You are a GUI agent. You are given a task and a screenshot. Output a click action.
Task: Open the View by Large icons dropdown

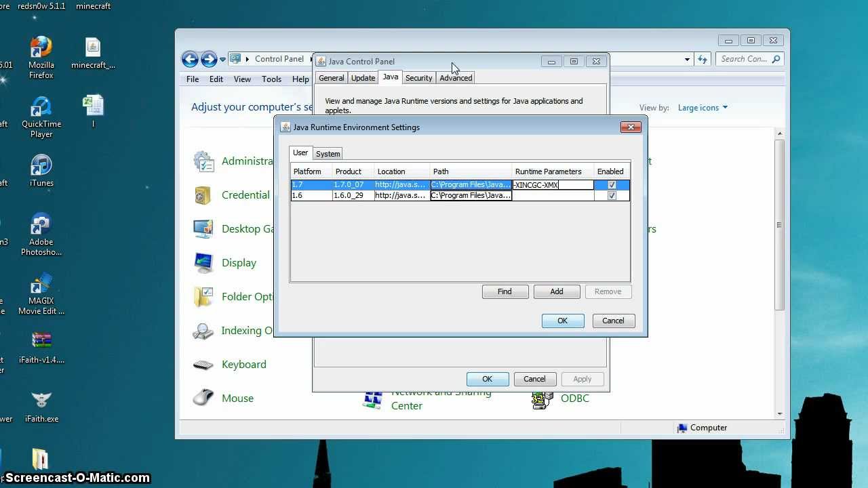click(x=703, y=108)
